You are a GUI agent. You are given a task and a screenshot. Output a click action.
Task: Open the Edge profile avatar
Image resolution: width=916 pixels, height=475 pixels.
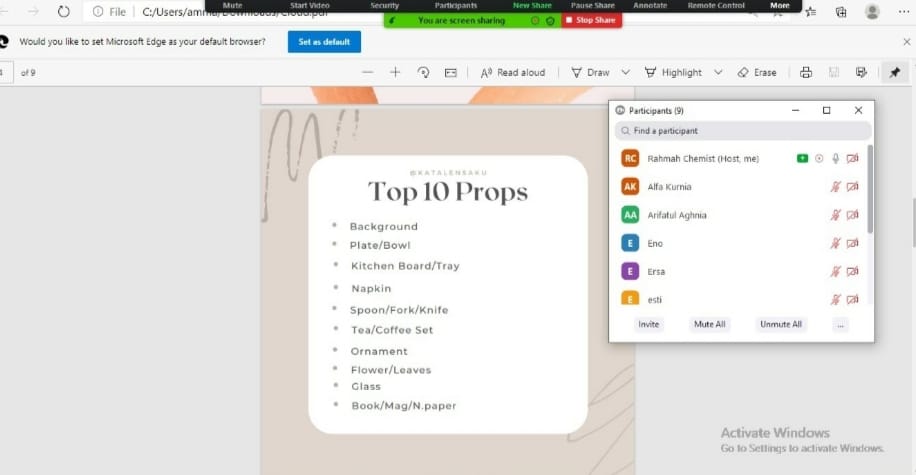click(x=872, y=12)
